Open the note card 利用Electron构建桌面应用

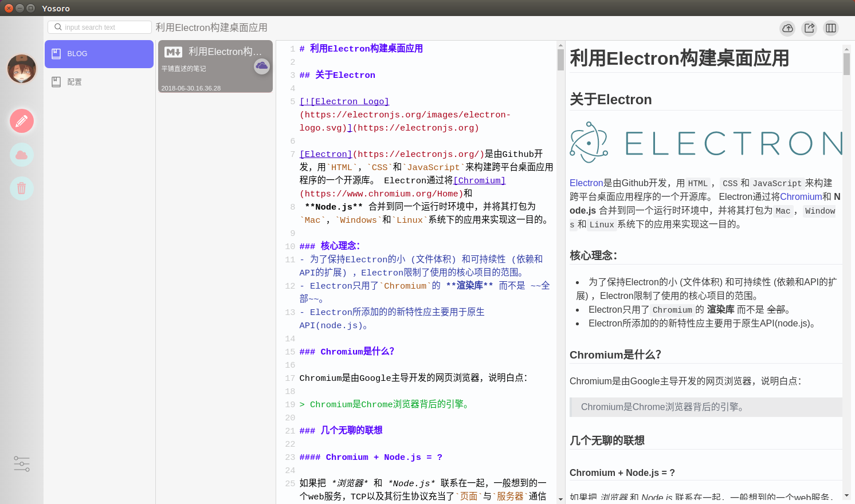[x=215, y=66]
